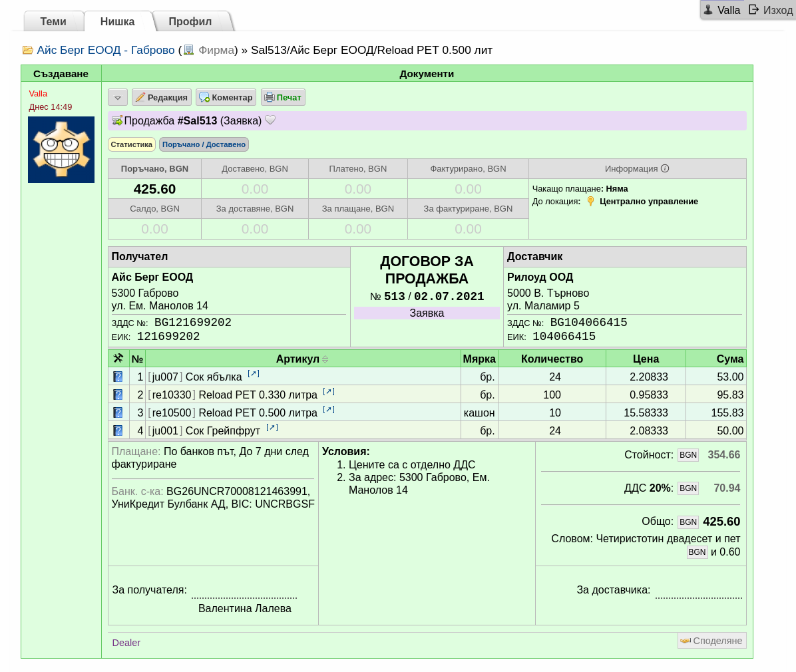
Task: Sort by the Артикул column arrows
Action: point(325,359)
